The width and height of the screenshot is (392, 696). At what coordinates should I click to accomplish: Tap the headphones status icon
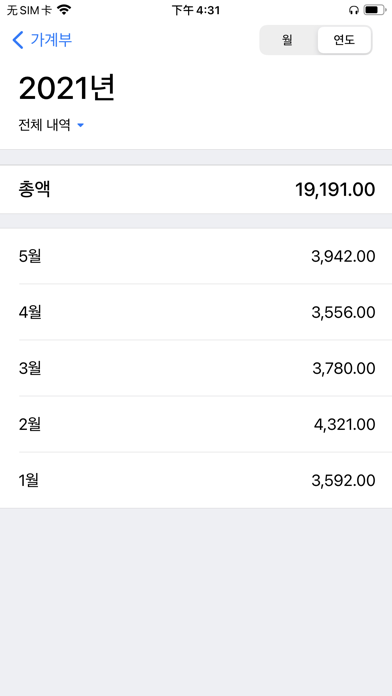click(354, 10)
